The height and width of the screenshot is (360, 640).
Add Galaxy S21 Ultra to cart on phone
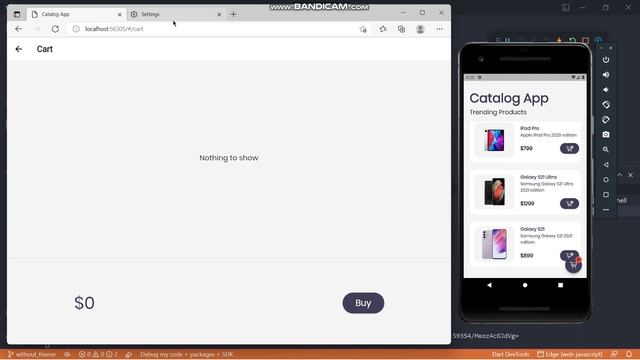coord(569,203)
